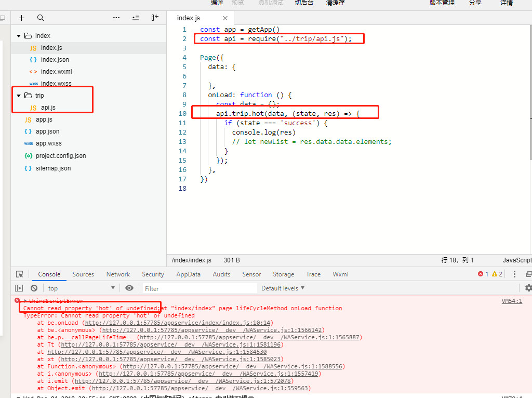Undock the devtools panel icon
The width and height of the screenshot is (532, 398).
(528, 274)
